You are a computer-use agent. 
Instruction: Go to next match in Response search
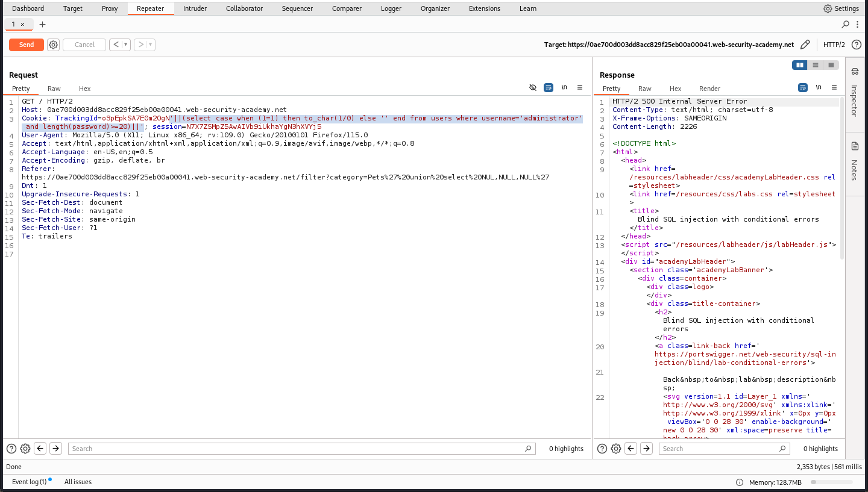pyautogui.click(x=646, y=449)
